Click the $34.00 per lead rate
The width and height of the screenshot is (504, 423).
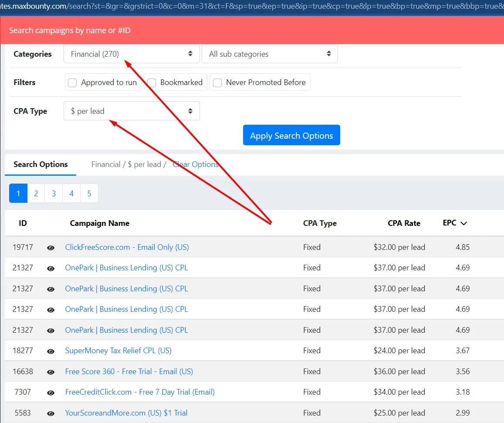click(399, 392)
